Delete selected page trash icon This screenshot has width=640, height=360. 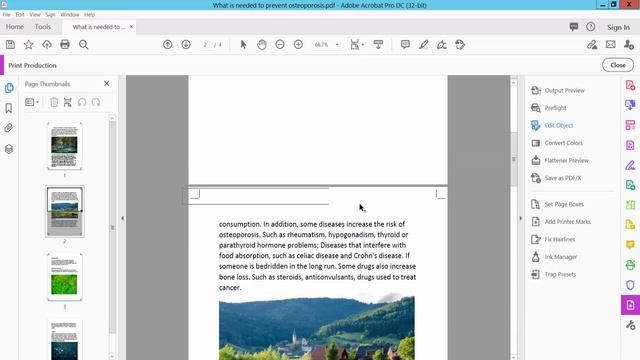click(x=54, y=102)
